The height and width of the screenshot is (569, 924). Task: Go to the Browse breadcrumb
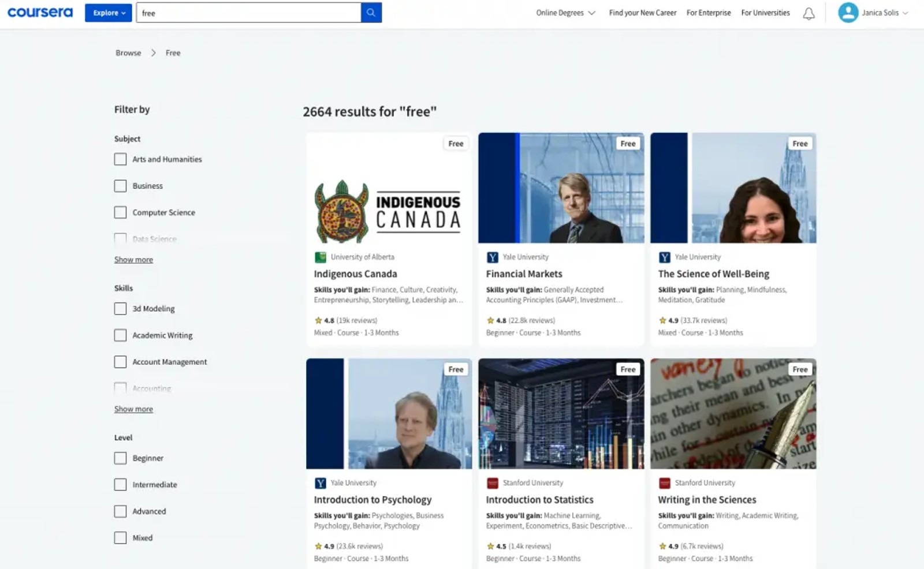(x=128, y=53)
